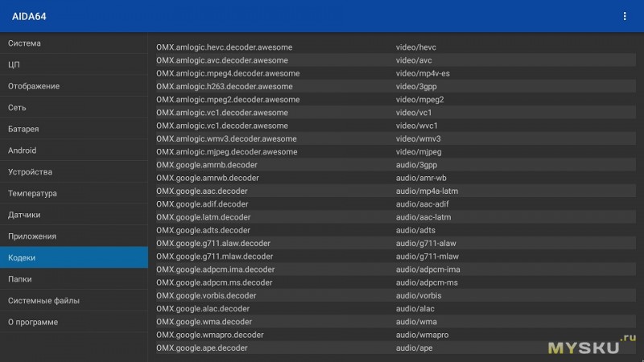This screenshot has height=362, width=644.
Task: Select the audio/alac value
Action: [x=415, y=309]
